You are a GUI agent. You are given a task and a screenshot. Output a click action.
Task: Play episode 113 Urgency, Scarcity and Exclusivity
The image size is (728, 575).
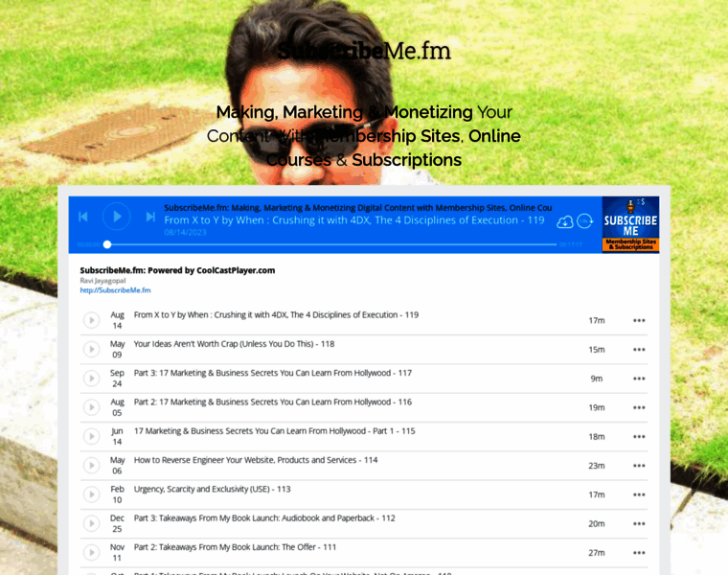point(91,494)
